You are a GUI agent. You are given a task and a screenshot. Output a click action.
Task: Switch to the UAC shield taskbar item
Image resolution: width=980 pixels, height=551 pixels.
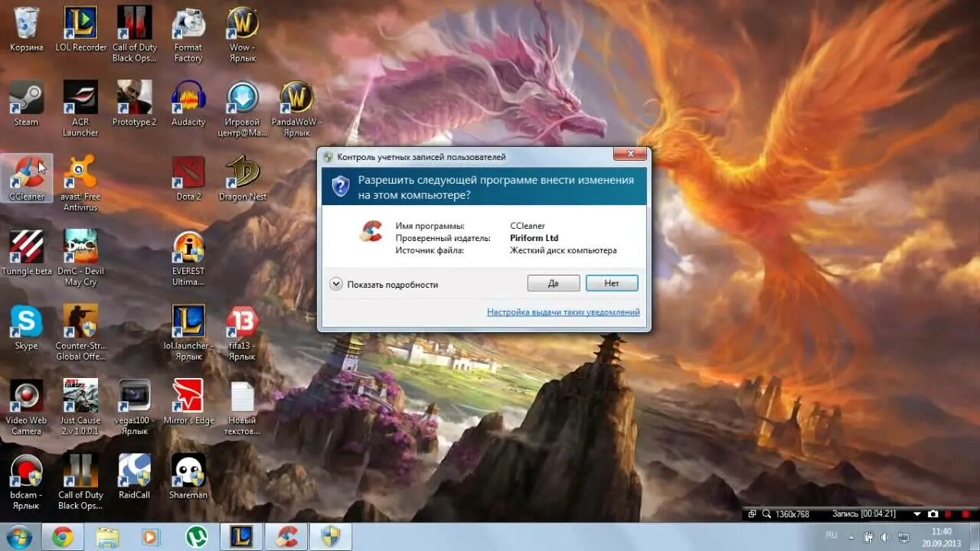331,537
